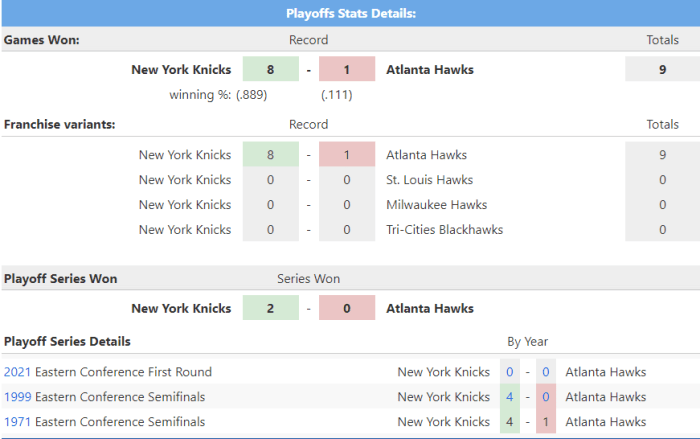The height and width of the screenshot is (439, 700).
Task: Click red 0 in Playoff Series Won
Action: tap(347, 309)
